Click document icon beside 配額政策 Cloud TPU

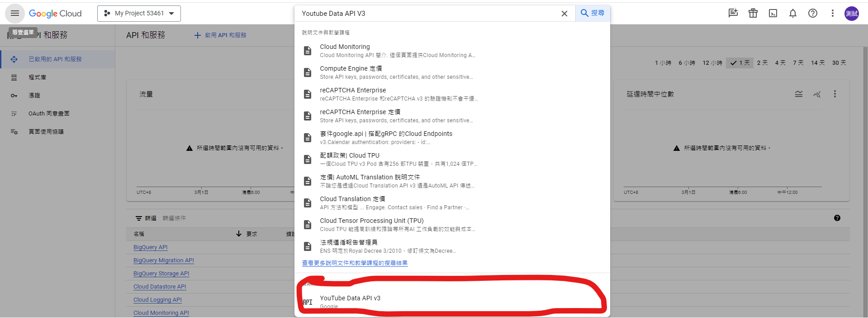308,159
